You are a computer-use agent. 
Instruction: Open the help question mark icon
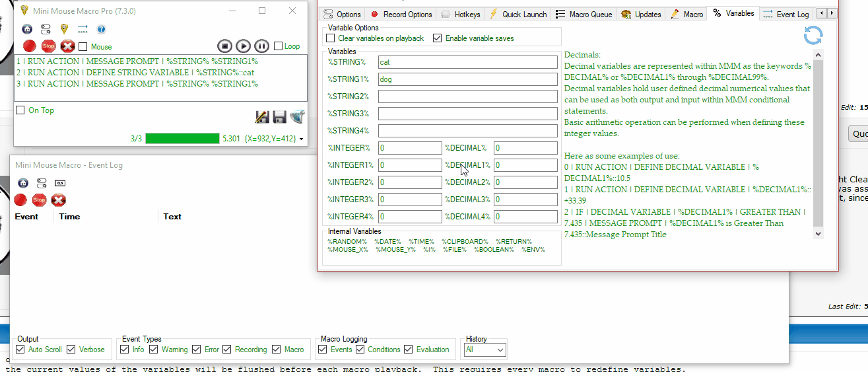pos(101,29)
